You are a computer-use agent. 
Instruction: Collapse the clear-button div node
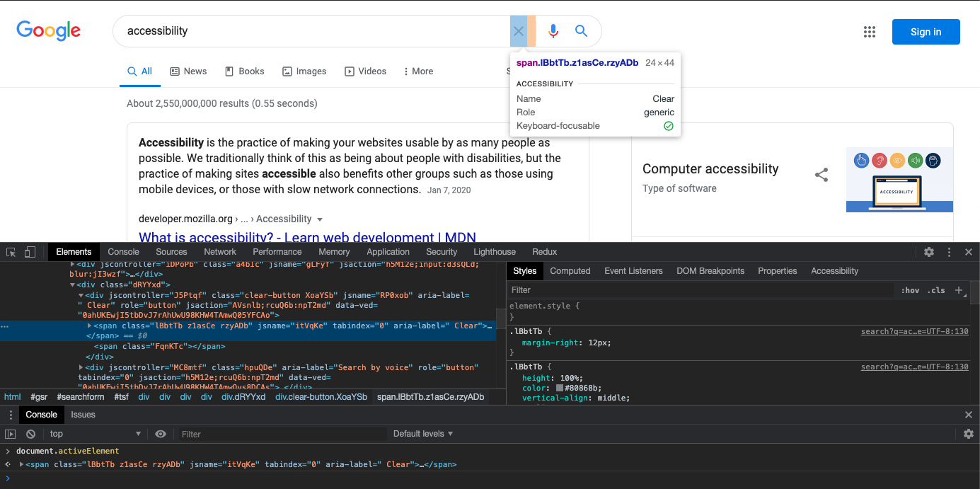(x=81, y=295)
